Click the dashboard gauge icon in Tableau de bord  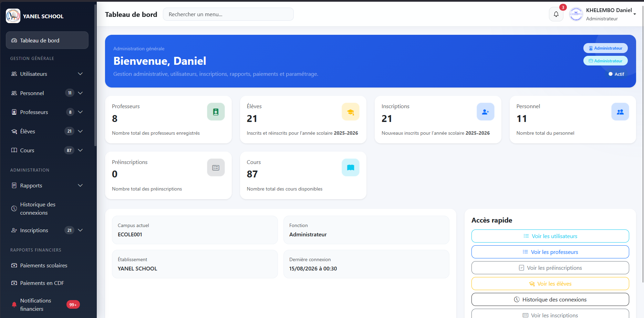click(14, 40)
